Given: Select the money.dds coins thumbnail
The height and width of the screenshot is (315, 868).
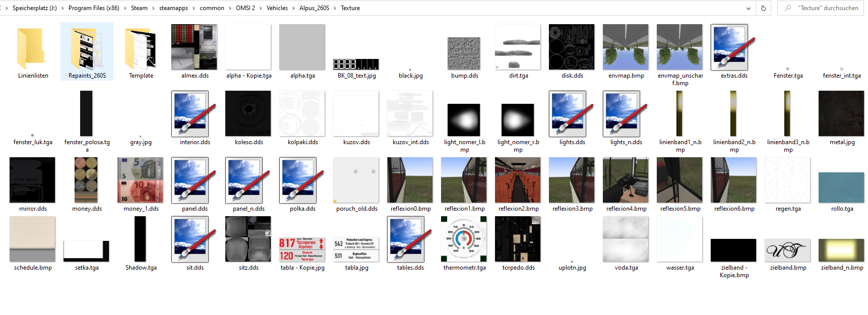Looking at the screenshot, I should point(86,180).
